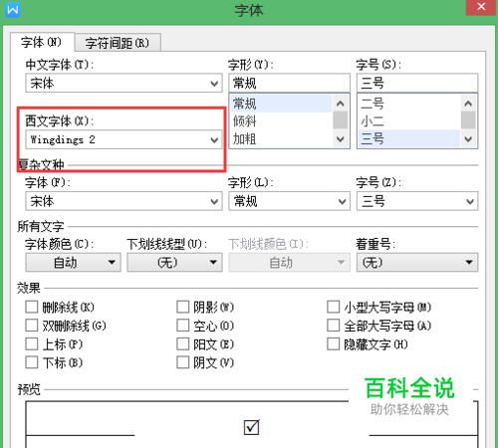The height and width of the screenshot is (448, 498).
Task: Enable the 小型大写字母(M) checkbox
Action: tap(334, 307)
